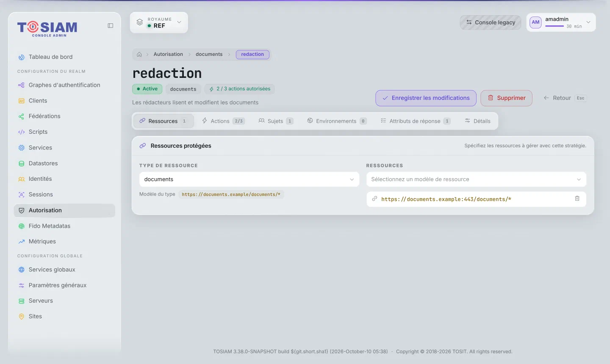This screenshot has width=610, height=364.
Task: Click the 2 / 3 actions autorisées badge
Action: tap(240, 89)
